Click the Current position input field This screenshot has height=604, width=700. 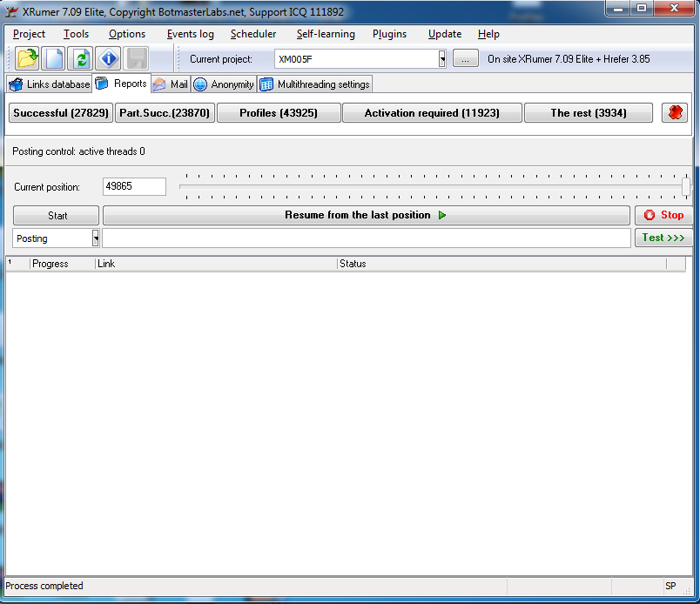[x=134, y=186]
